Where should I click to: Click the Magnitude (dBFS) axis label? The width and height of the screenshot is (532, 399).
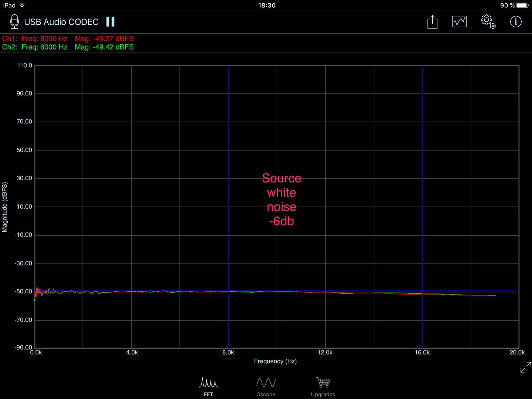[x=5, y=207]
